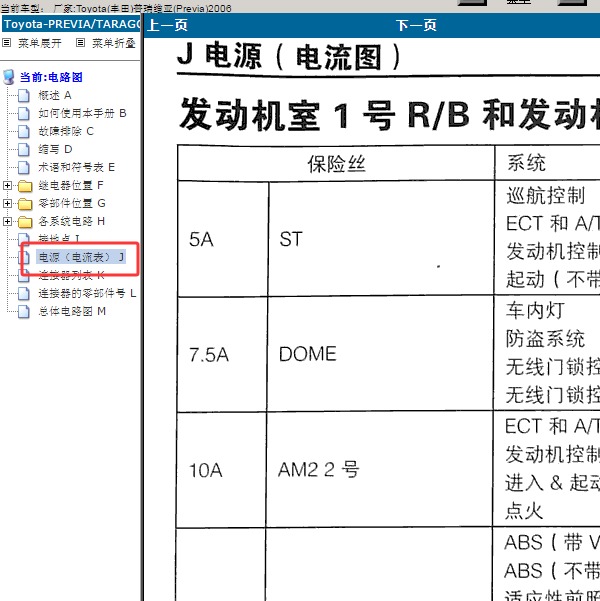The width and height of the screenshot is (600, 601).
Task: Click the DOME fuse name cell
Action: tap(380, 354)
